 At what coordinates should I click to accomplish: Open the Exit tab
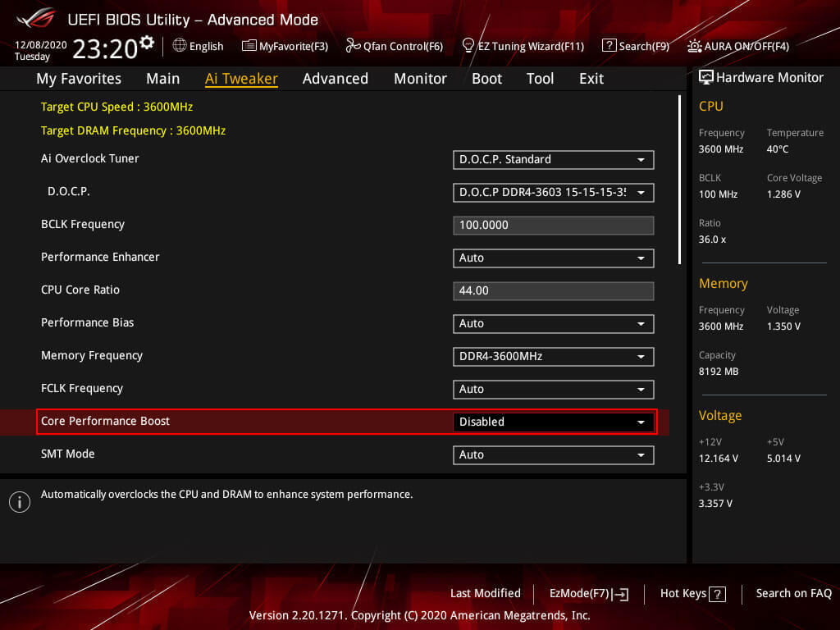(591, 79)
